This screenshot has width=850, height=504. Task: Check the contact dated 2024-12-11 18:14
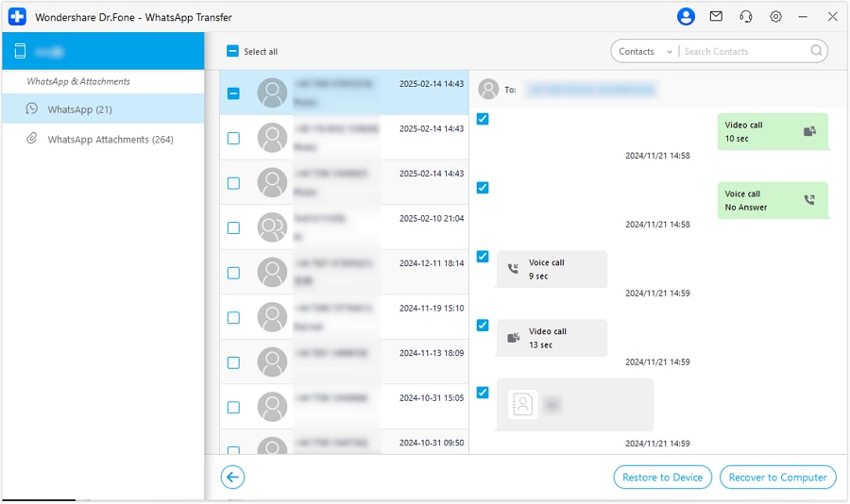point(233,273)
